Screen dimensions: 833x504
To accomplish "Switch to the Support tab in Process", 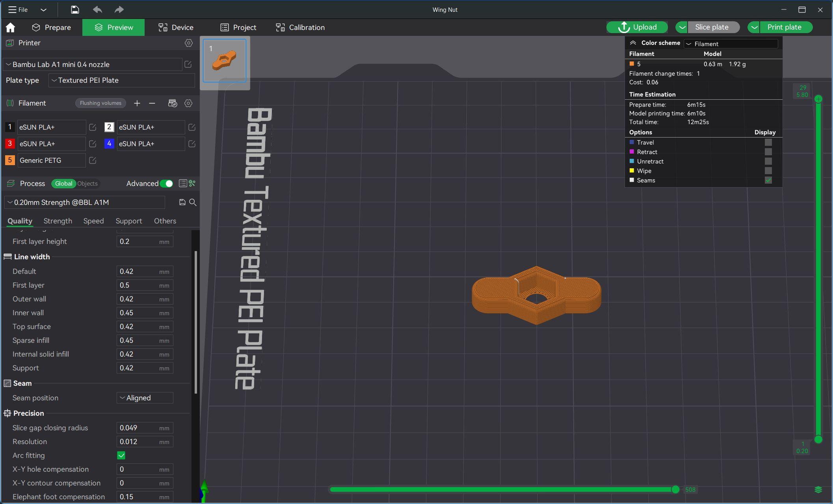I will pos(128,221).
